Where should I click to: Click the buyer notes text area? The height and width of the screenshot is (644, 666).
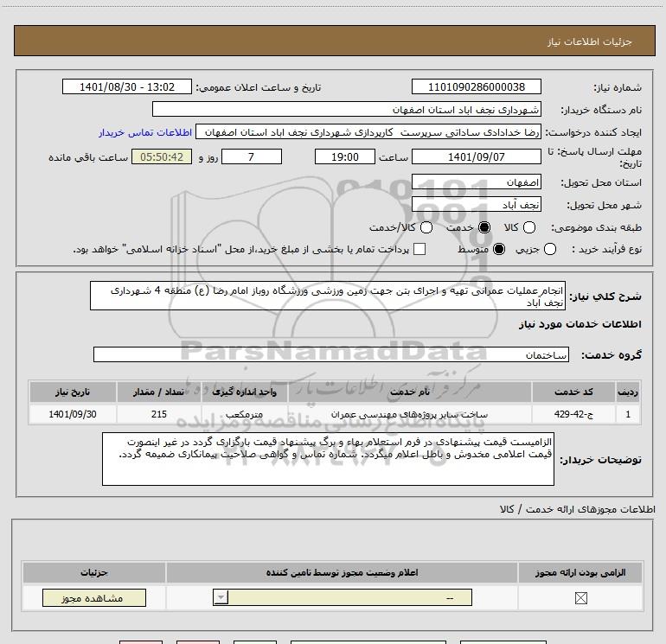click(328, 459)
